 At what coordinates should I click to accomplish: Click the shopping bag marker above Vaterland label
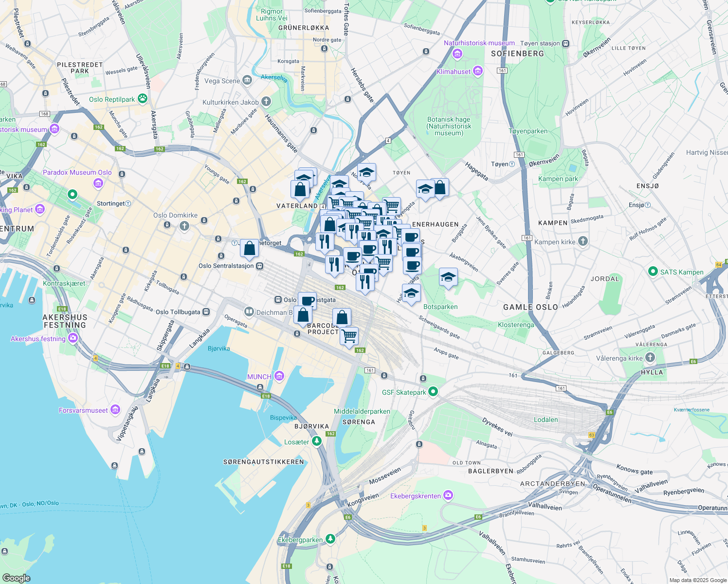tap(300, 190)
